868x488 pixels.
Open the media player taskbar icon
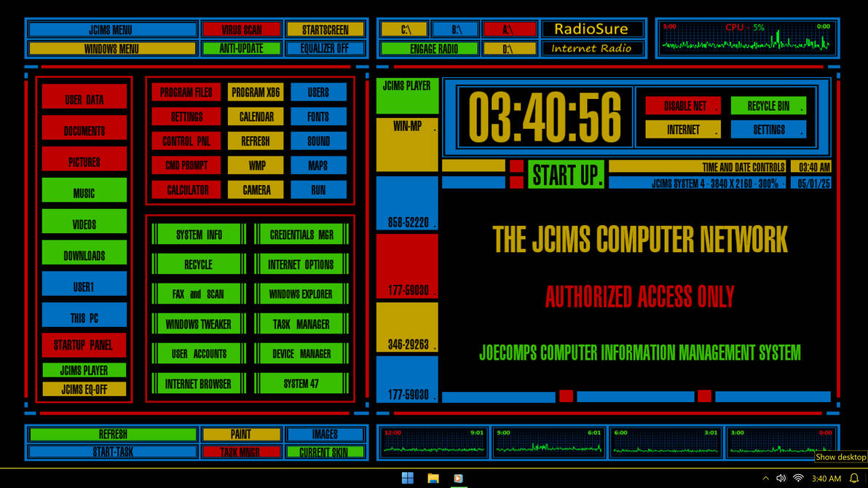(458, 478)
